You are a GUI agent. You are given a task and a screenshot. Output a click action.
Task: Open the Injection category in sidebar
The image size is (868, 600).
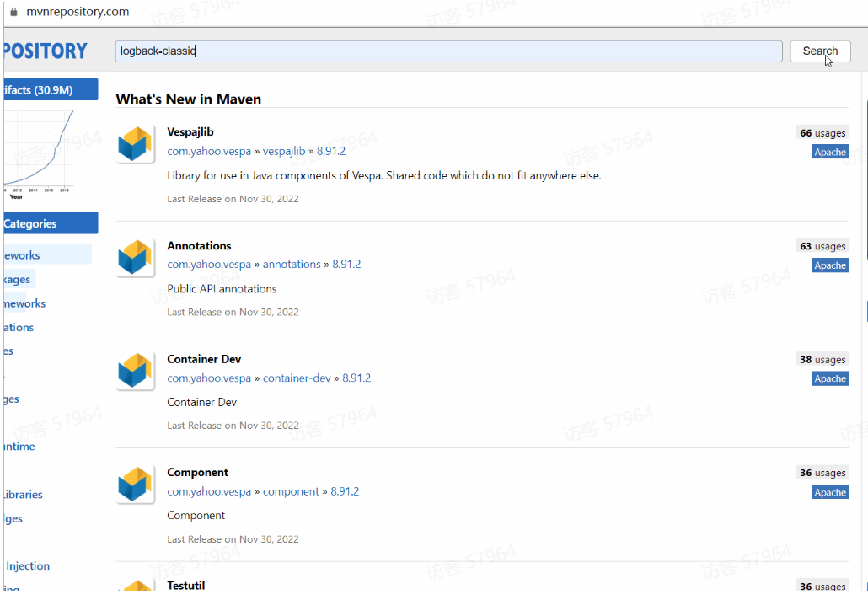coord(28,566)
